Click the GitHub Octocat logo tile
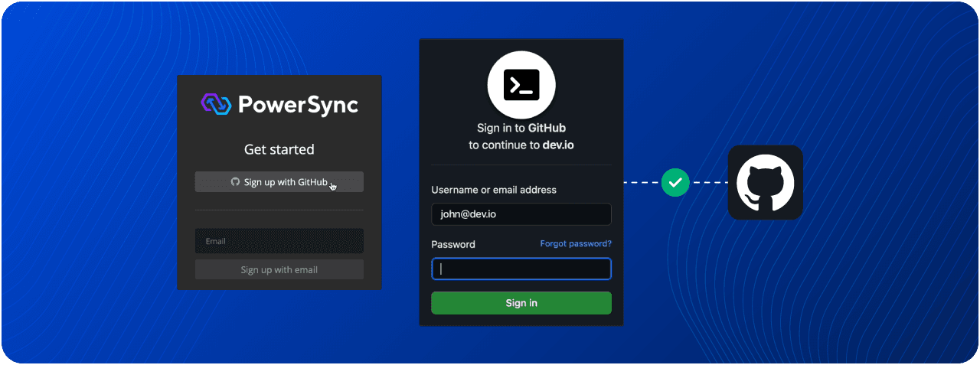 pyautogui.click(x=766, y=182)
